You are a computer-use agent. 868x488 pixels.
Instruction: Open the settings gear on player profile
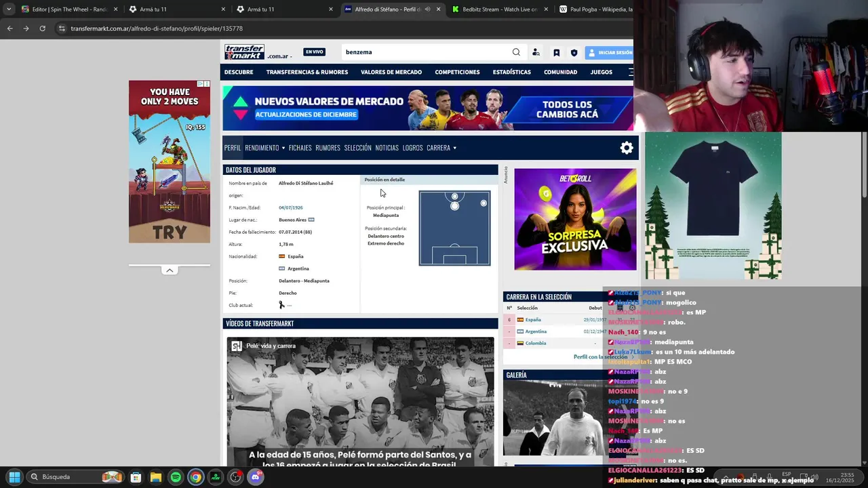coord(627,148)
